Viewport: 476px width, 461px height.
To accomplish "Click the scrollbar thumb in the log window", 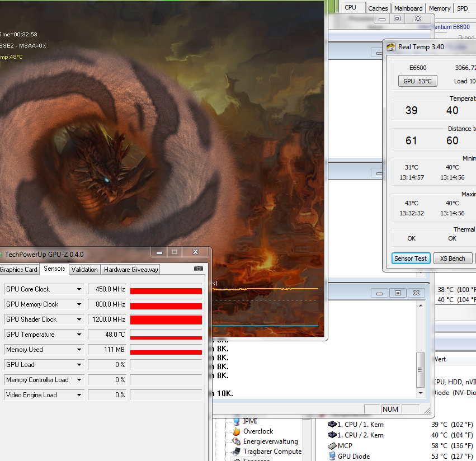I will (421, 370).
